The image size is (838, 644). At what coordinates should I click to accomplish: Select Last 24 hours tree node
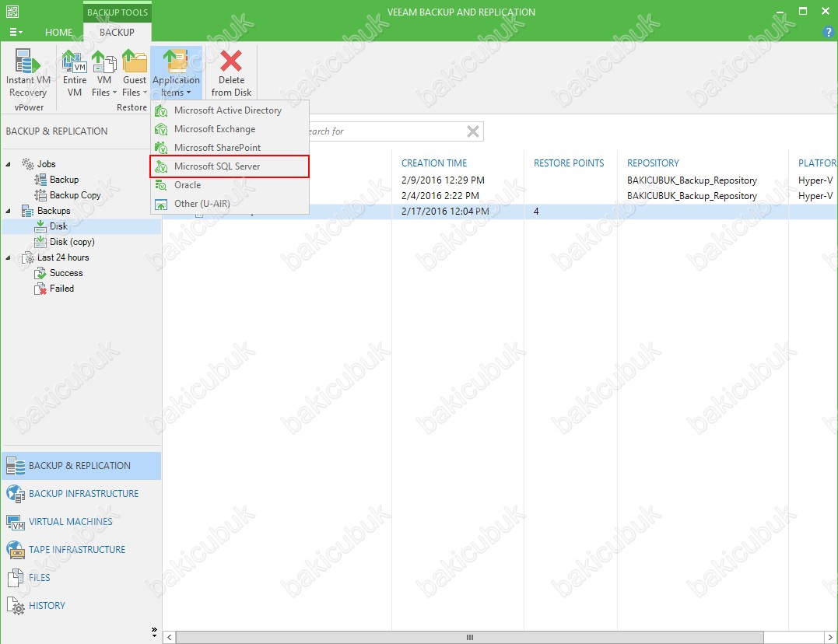63,257
